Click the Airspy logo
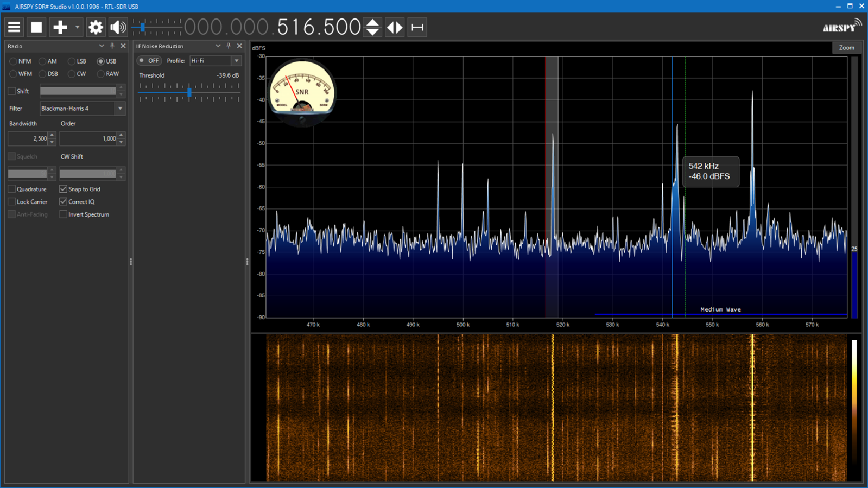This screenshot has height=488, width=868. pos(841,26)
